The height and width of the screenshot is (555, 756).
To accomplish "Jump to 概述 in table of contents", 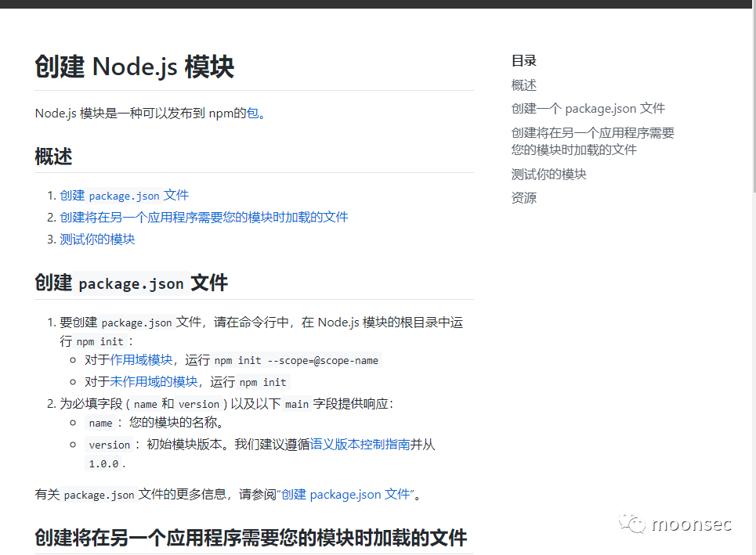I will click(x=523, y=85).
